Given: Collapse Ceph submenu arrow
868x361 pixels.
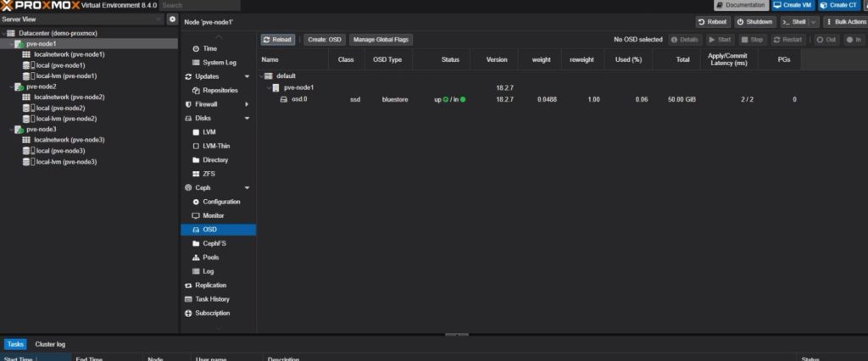Looking at the screenshot, I should 247,187.
